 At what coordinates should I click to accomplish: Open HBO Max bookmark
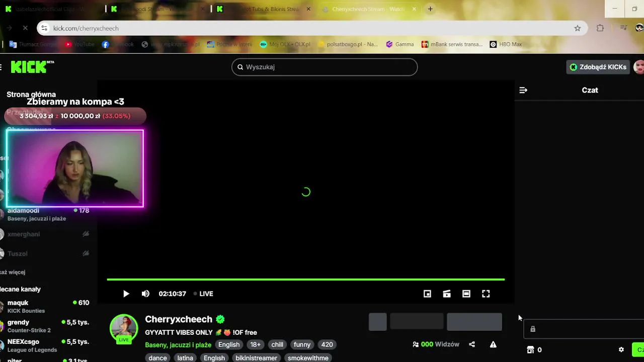pos(506,44)
